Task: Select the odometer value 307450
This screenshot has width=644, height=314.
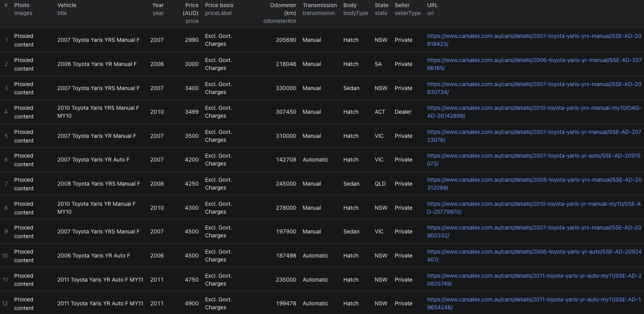Action: click(286, 112)
